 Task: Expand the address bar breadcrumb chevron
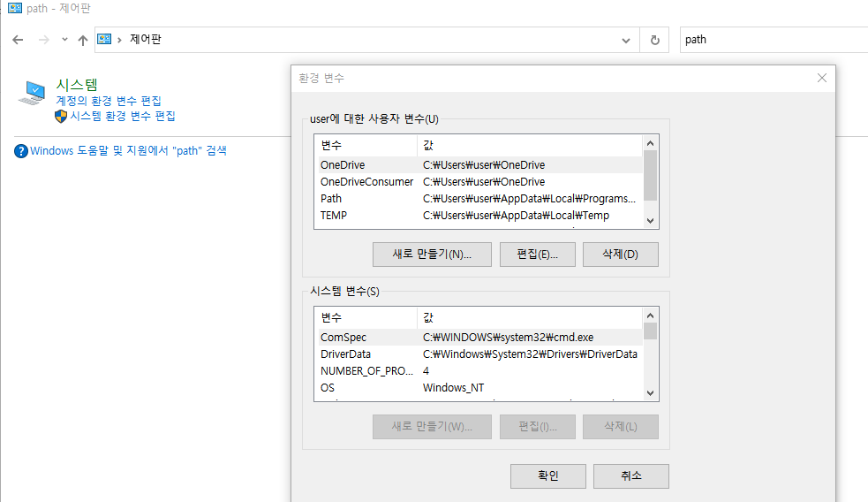pyautogui.click(x=119, y=40)
